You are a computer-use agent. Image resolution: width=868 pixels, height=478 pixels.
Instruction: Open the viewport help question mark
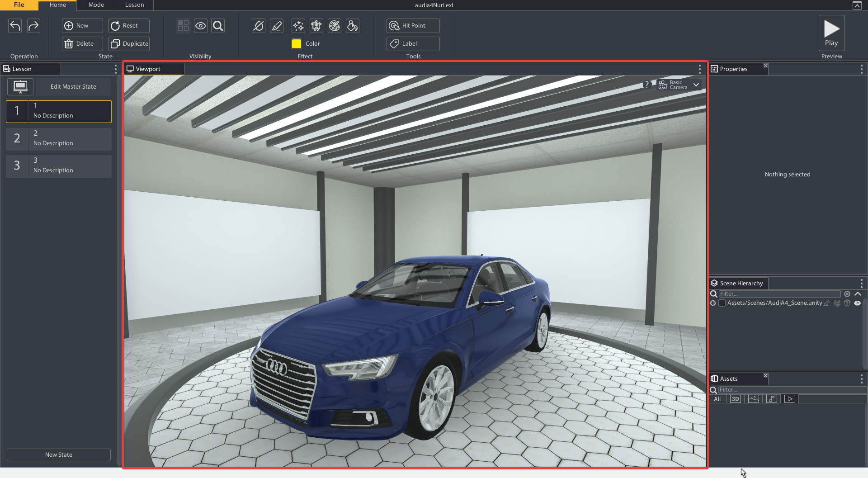(x=647, y=85)
